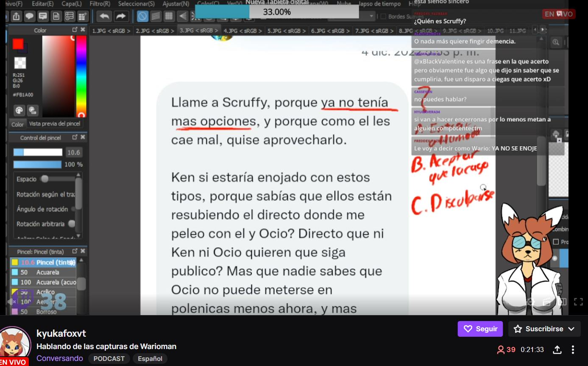Viewport: 588px width, 366px height.
Task: Select the 50 Acuarela brush
Action: point(43,272)
